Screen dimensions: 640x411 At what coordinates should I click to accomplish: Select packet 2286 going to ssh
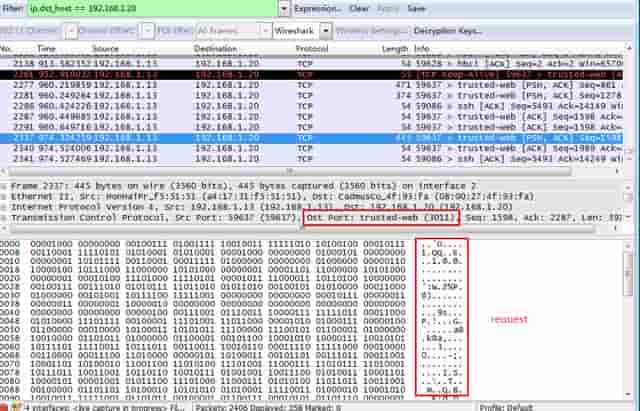click(311, 106)
